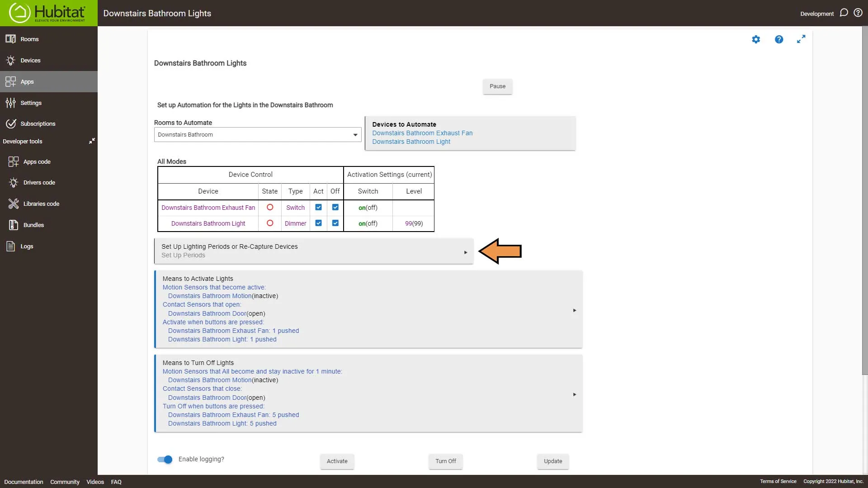
Task: Toggle Act checkbox for Bathroom Light
Action: click(319, 223)
